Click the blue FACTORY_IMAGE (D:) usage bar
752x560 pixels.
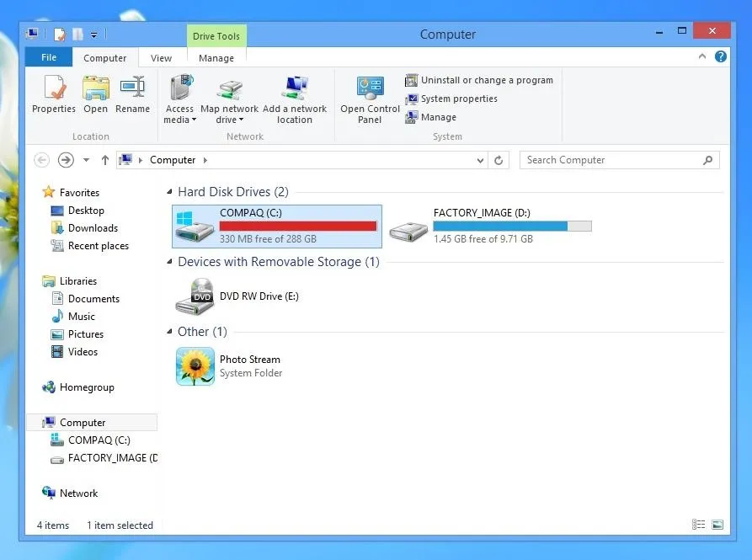pyautogui.click(x=512, y=226)
